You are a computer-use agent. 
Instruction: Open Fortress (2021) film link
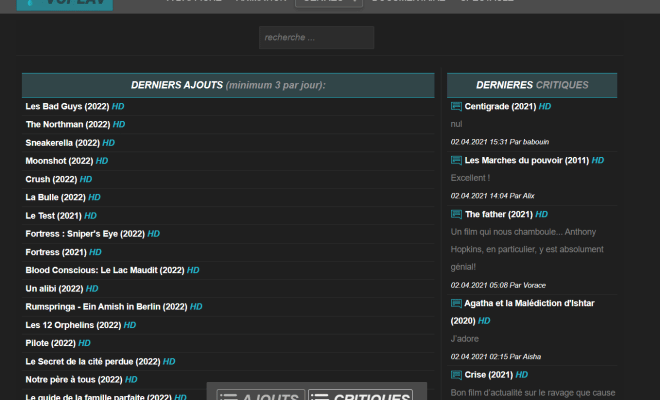[56, 252]
